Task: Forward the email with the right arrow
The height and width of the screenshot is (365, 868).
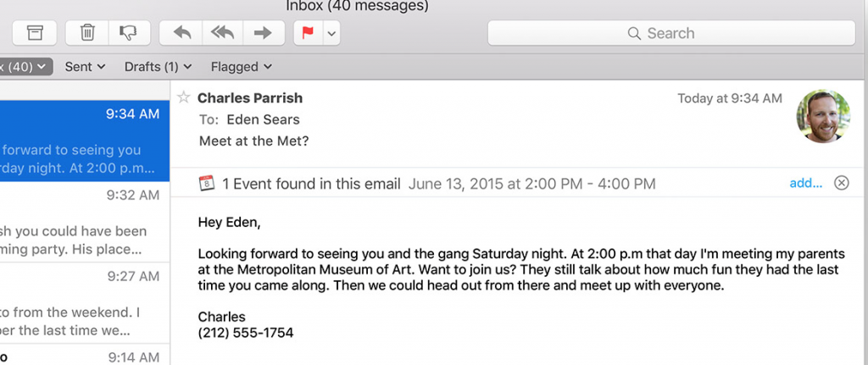Action: pyautogui.click(x=264, y=33)
